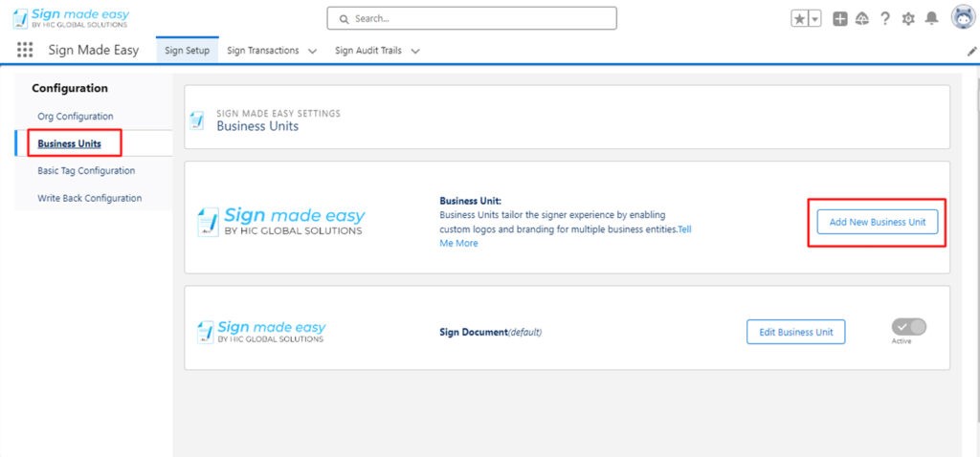980x457 pixels.
Task: Click the Favorites star icon
Action: [x=799, y=19]
